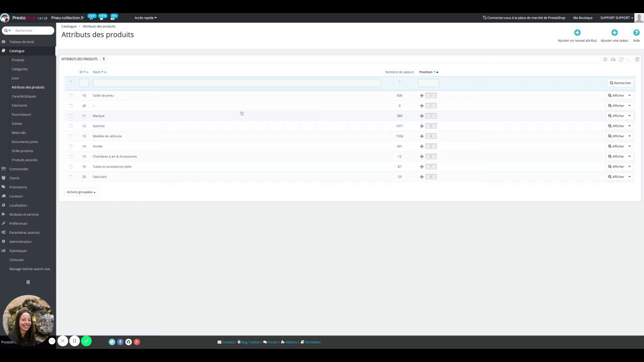Screen dimensions: 644x362
Task: Open the recorder options ellipsis button
Action: click(52, 341)
